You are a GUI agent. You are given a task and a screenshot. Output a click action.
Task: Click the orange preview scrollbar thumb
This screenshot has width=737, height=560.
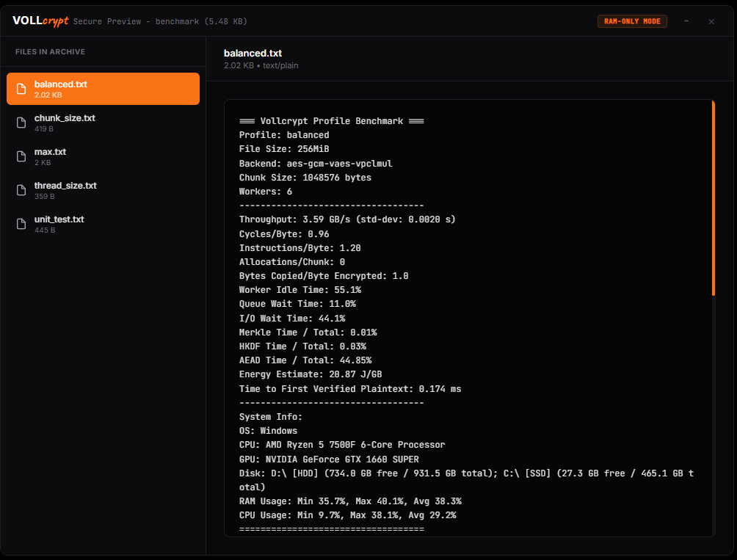(x=713, y=197)
